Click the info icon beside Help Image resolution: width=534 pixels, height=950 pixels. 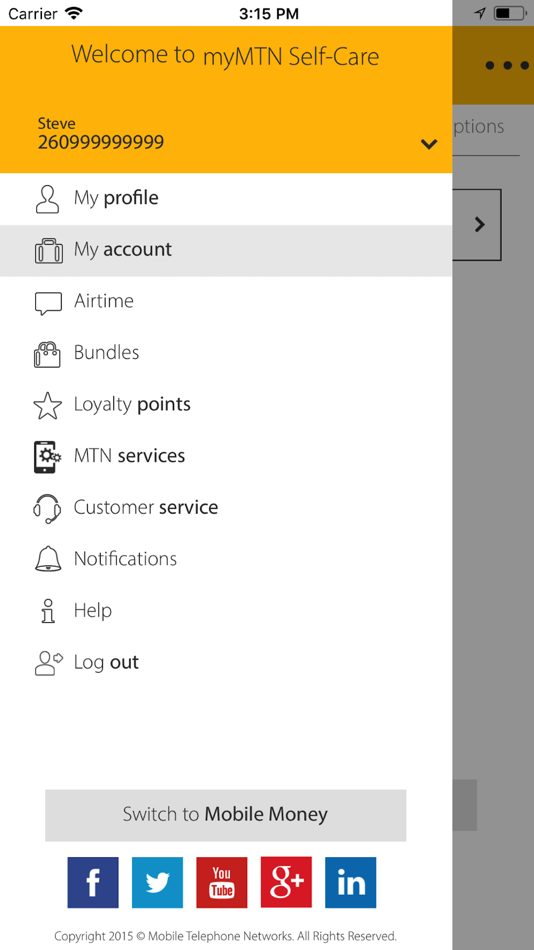pos(48,611)
